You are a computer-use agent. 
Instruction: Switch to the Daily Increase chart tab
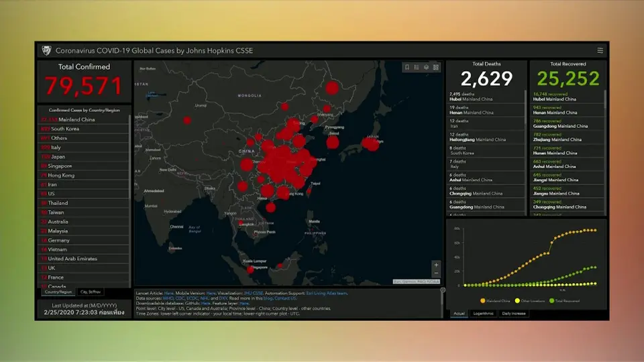(513, 314)
